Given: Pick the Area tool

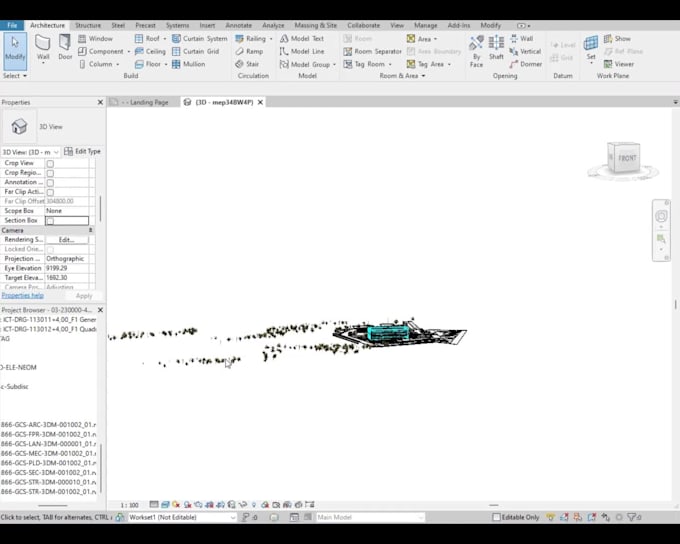Looking at the screenshot, I should click(419, 39).
